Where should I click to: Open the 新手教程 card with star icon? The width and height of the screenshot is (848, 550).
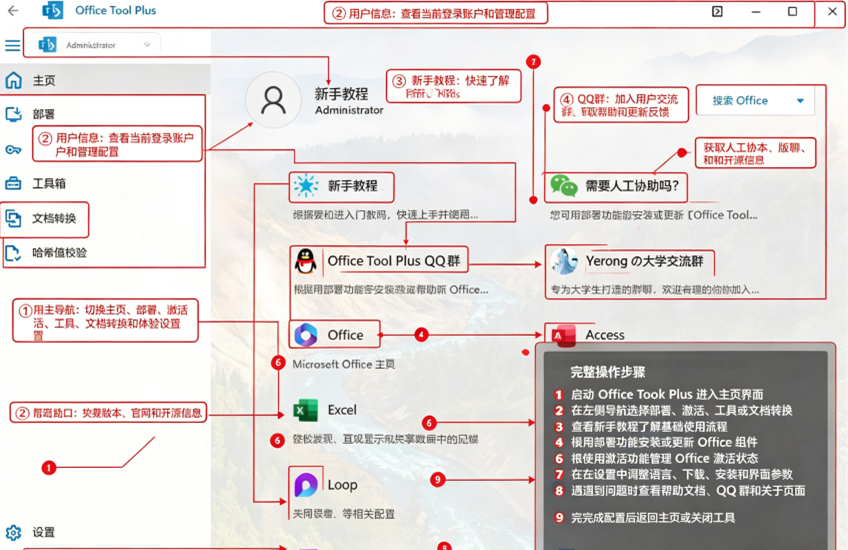(x=342, y=186)
